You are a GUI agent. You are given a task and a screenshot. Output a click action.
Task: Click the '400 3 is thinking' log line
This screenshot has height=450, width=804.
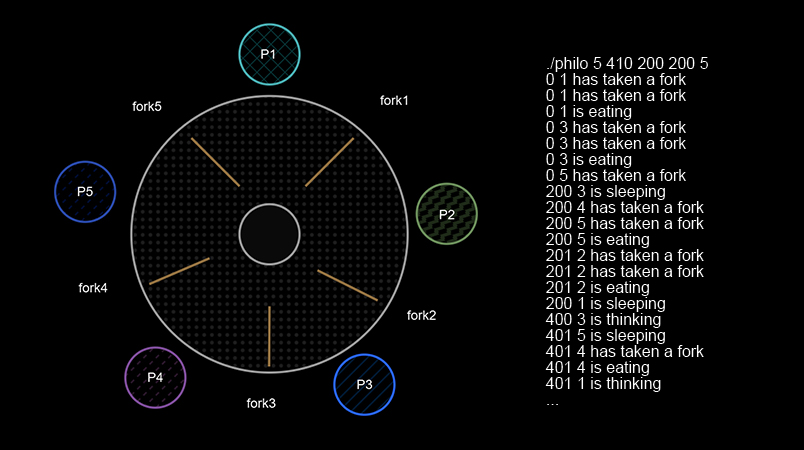603,319
